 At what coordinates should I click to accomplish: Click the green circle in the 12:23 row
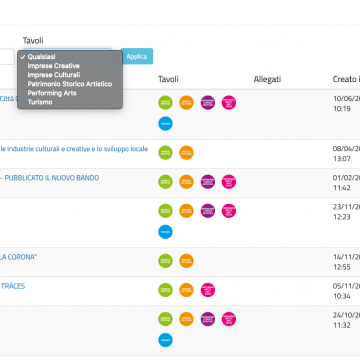click(165, 211)
